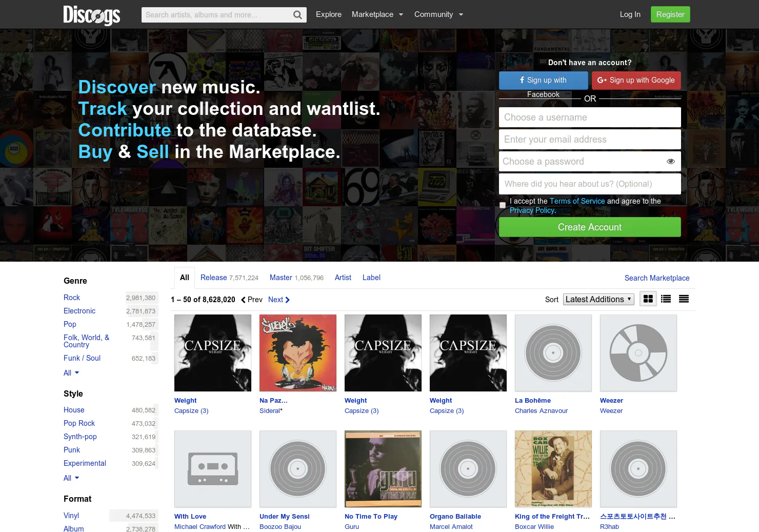Switch to detailed list view icon
This screenshot has height=532, width=759.
point(666,299)
